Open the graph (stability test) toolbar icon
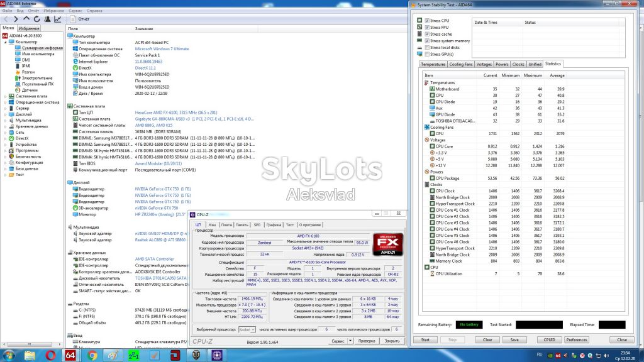Screen dimensions: 644x362 pyautogui.click(x=58, y=19)
